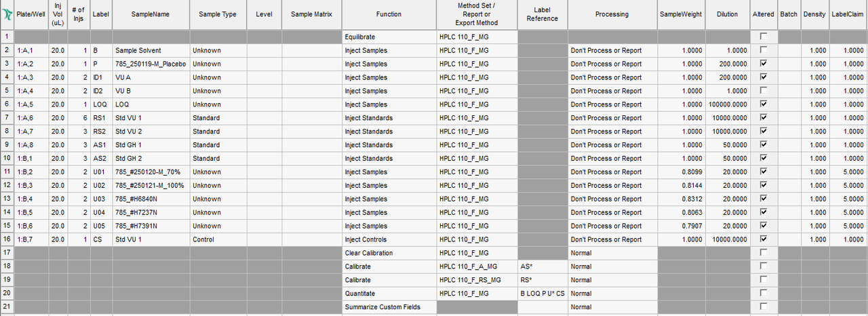The width and height of the screenshot is (868, 316).
Task: Toggle Altered checkbox in LOQ row
Action: 764,104
